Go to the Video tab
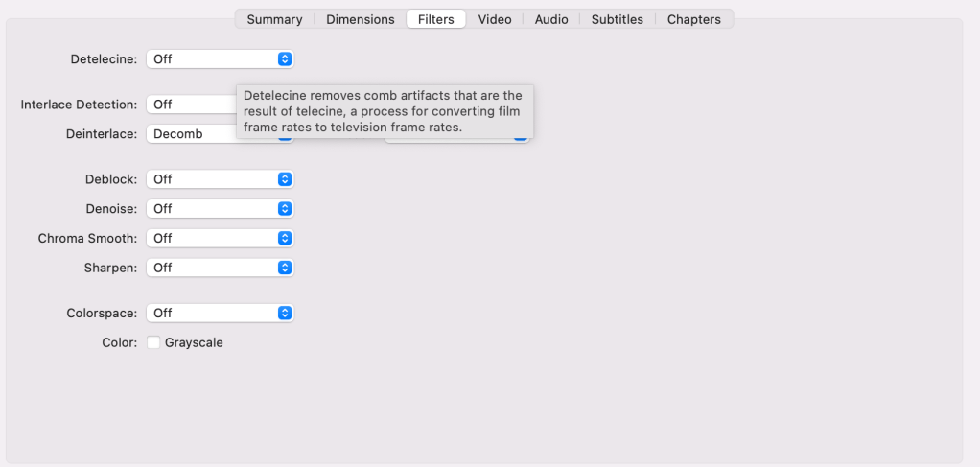This screenshot has height=467, width=980. (x=495, y=19)
